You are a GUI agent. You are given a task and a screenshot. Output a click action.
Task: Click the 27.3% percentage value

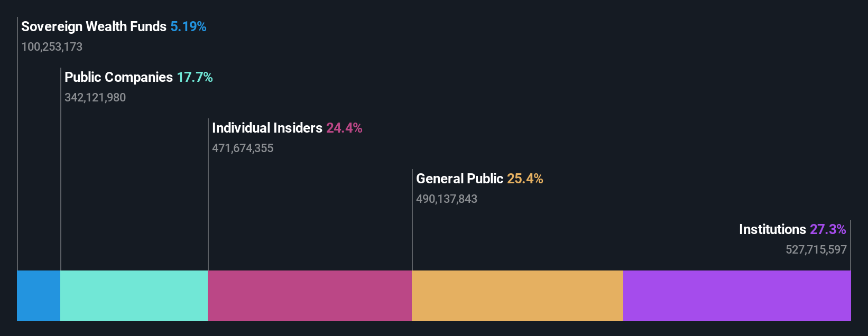tap(828, 229)
